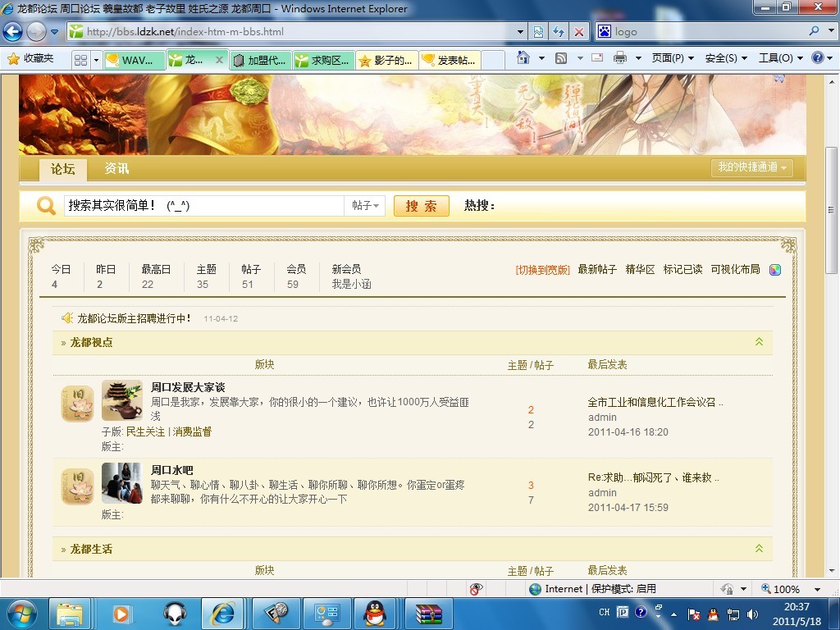The height and width of the screenshot is (630, 840).
Task: Stop loading with the red X icon
Action: click(579, 32)
